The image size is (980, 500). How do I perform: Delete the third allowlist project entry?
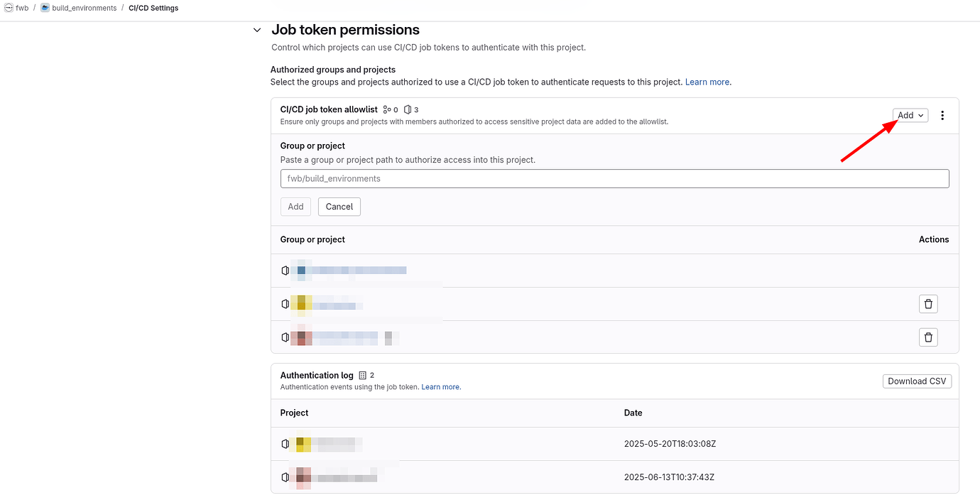pyautogui.click(x=928, y=337)
